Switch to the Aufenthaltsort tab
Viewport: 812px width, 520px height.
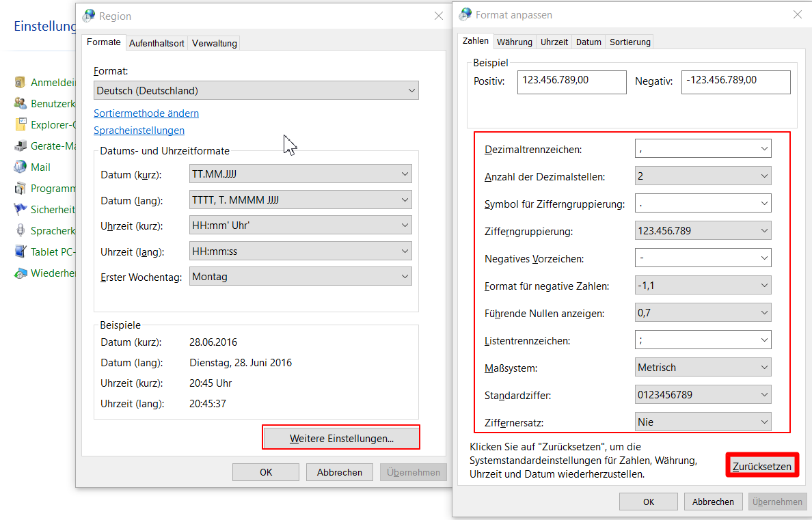157,43
